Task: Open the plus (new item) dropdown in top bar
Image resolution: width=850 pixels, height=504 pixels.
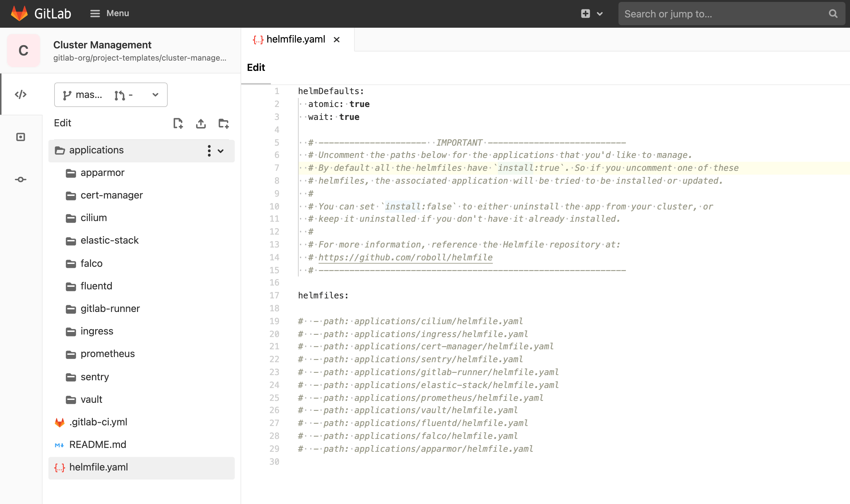Action: coord(591,14)
